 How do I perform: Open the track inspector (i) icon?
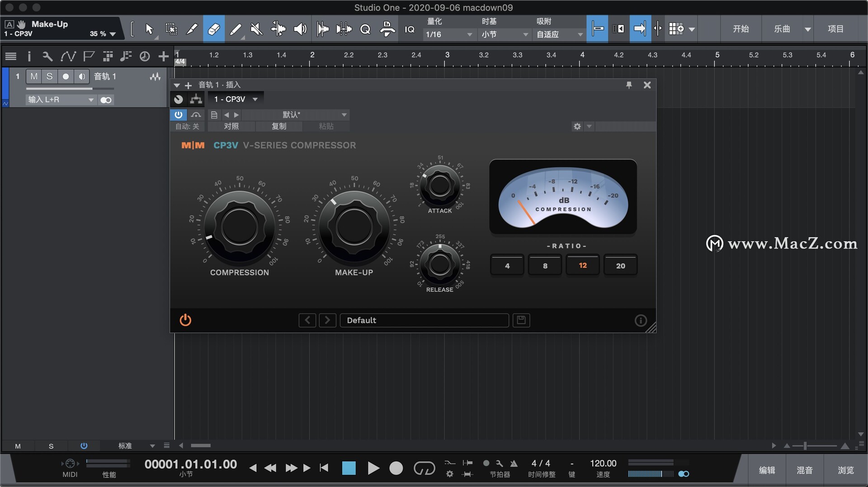click(x=29, y=56)
